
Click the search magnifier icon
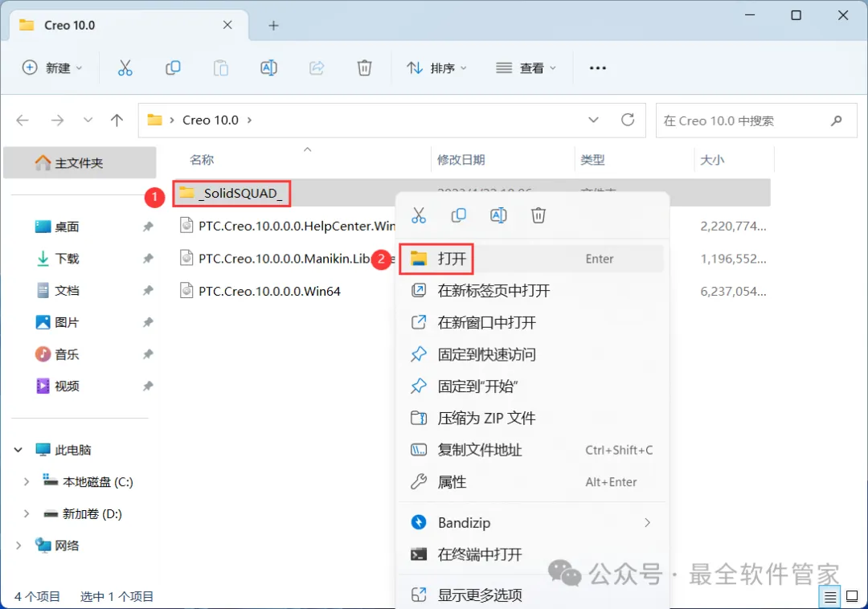pos(837,121)
